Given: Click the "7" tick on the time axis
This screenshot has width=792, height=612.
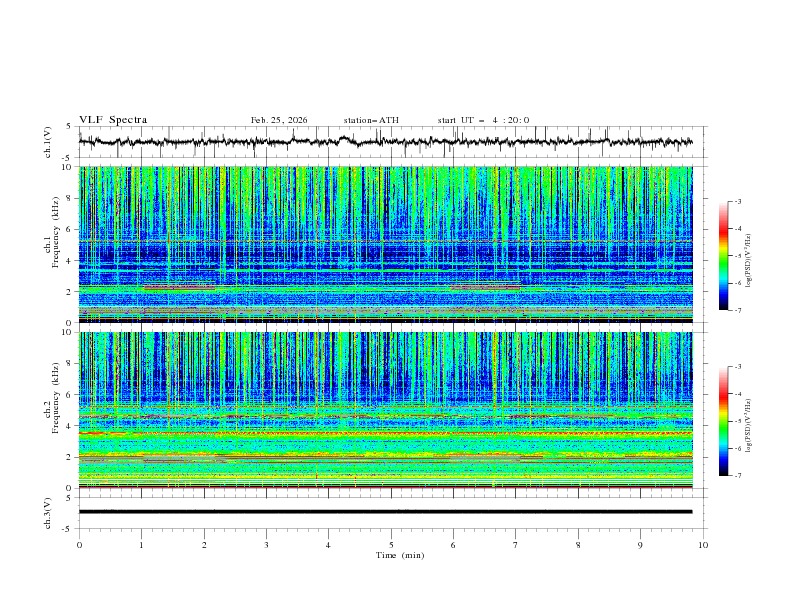Looking at the screenshot, I should (x=516, y=545).
